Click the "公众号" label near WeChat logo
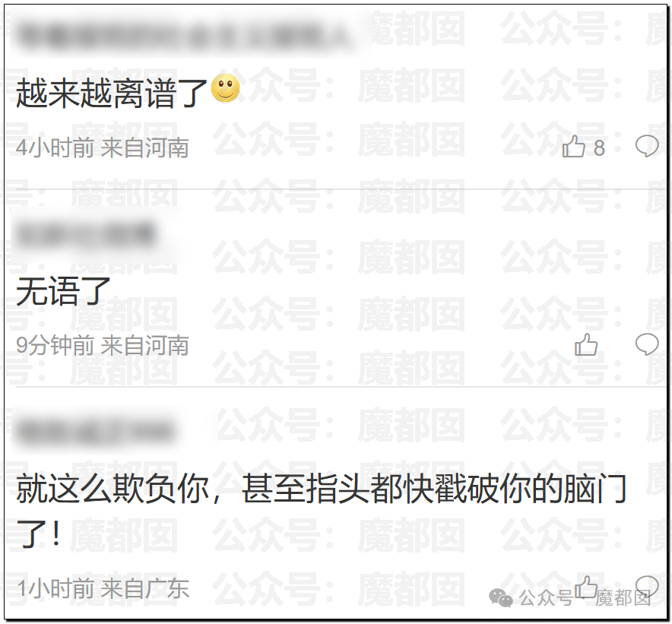672x624 pixels. click(546, 598)
